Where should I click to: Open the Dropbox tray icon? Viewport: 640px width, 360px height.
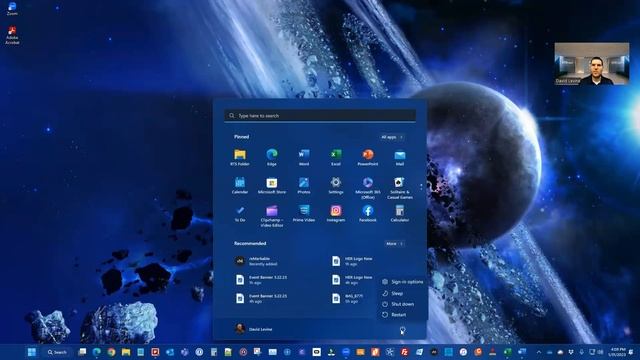(x=571, y=352)
